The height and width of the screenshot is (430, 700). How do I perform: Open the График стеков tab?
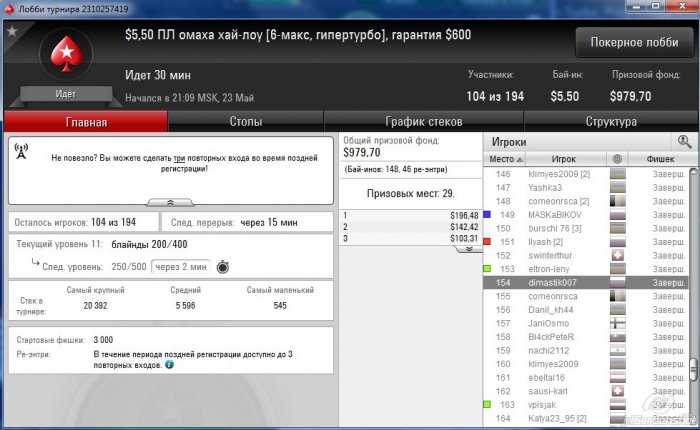(424, 121)
